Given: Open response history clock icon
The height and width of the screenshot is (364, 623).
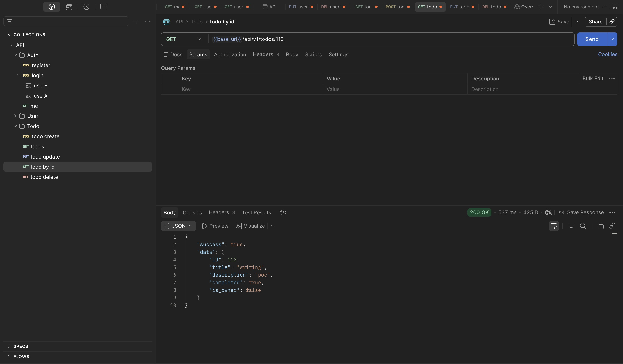Looking at the screenshot, I should coord(283,212).
